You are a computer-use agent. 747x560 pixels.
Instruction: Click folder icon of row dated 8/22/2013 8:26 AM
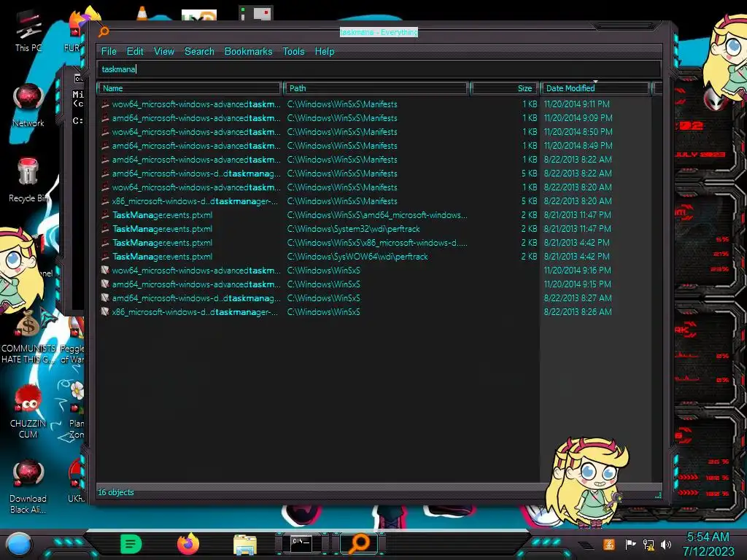point(105,311)
